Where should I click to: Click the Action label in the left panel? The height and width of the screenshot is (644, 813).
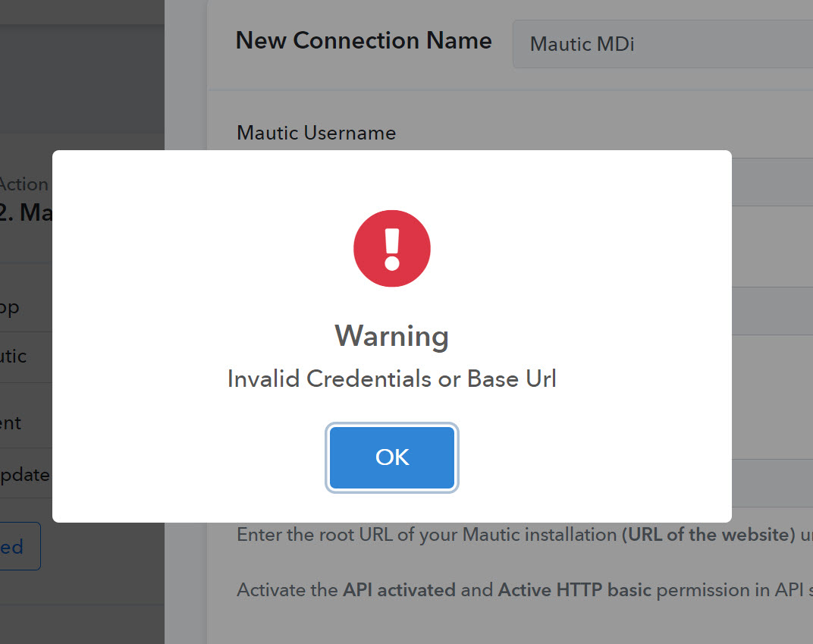pyautogui.click(x=24, y=184)
